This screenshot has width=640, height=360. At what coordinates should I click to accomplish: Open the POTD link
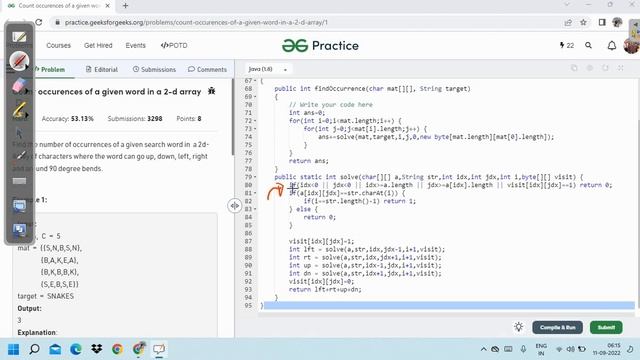174,45
